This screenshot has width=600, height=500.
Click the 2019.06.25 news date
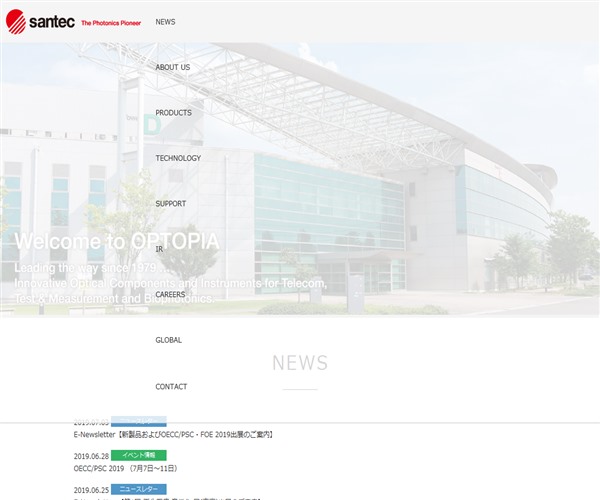click(x=91, y=490)
